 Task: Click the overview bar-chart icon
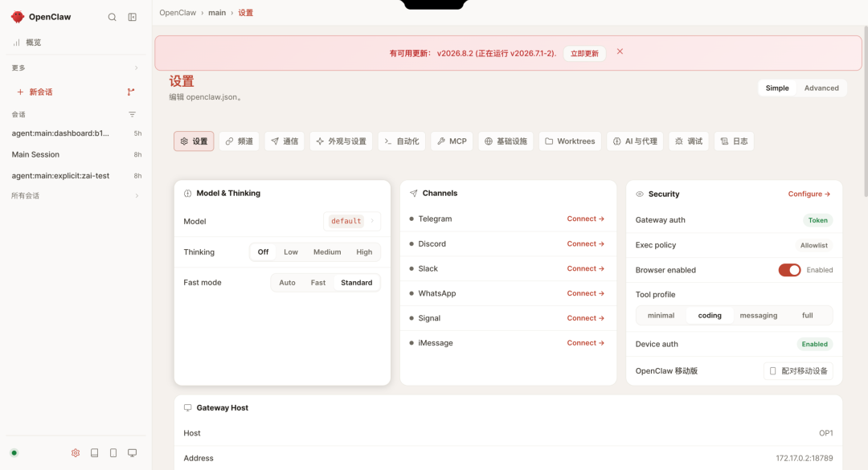coord(16,42)
